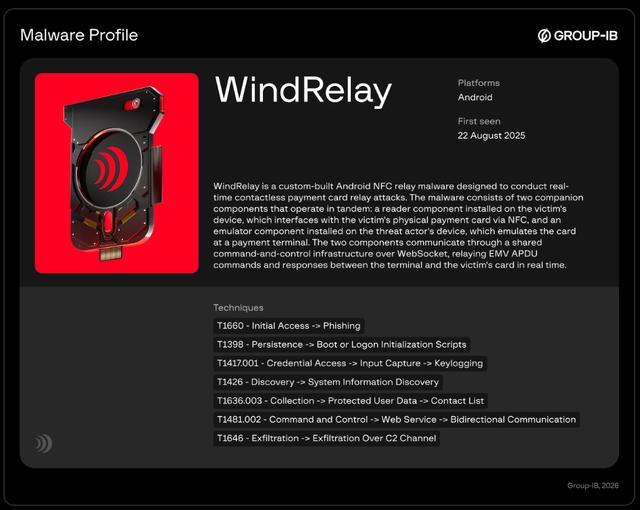
Task: Select the T1660 Initial Access Phishing tag
Action: 289,326
